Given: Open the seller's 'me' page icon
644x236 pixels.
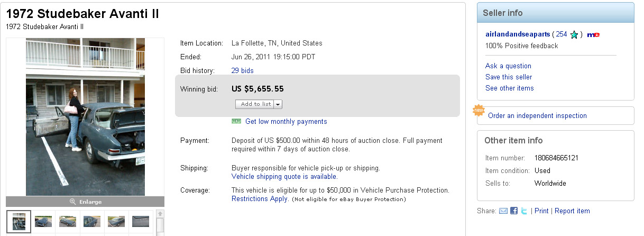Looking at the screenshot, I should [x=593, y=34].
